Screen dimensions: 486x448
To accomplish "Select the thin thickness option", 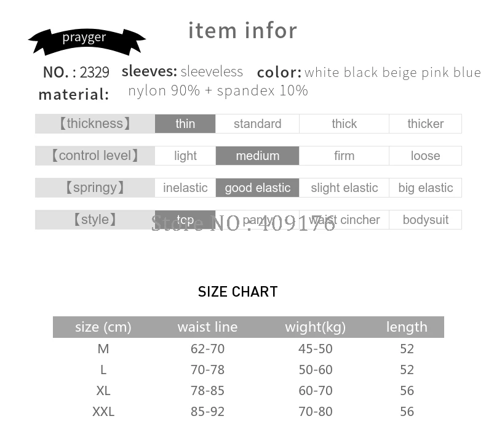I will (185, 124).
